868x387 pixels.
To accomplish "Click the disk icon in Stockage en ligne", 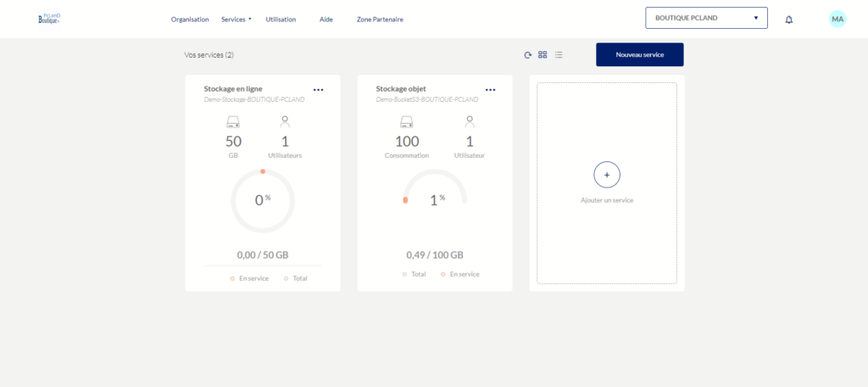I will [233, 122].
